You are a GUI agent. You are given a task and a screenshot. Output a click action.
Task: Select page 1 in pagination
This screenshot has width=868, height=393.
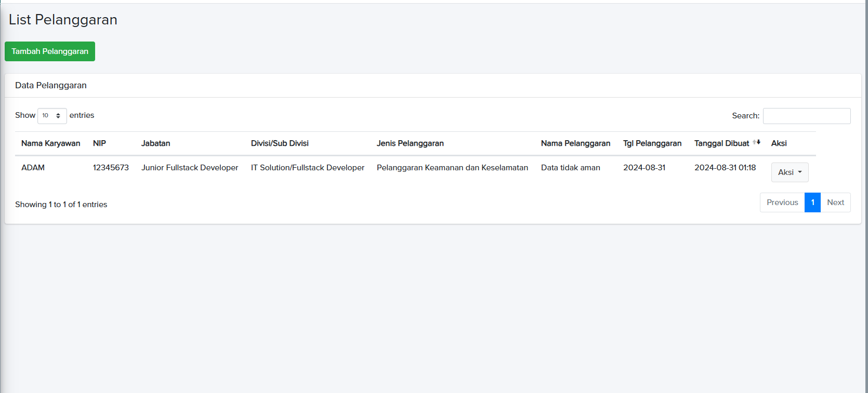[x=812, y=202]
